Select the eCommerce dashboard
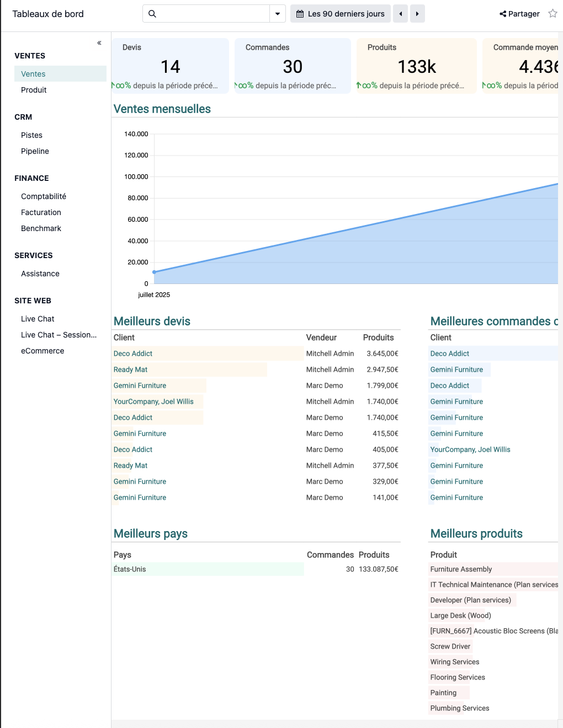Viewport: 563px width, 728px height. pyautogui.click(x=43, y=351)
